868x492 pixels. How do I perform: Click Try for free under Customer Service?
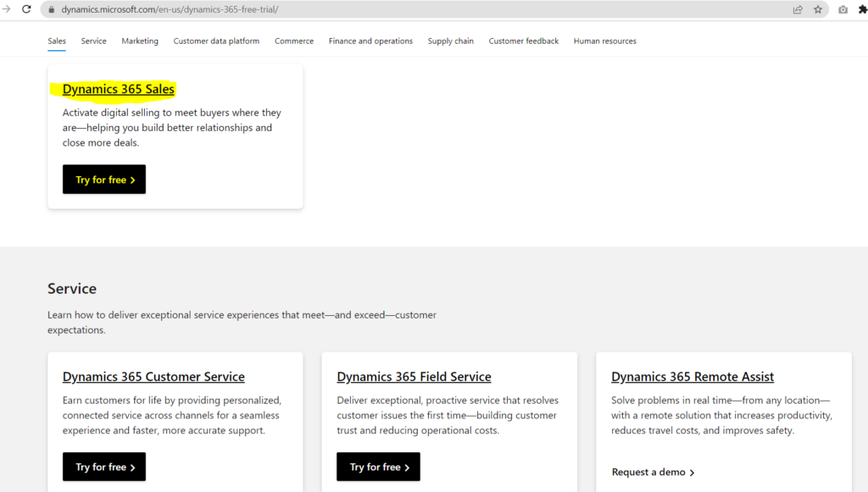[x=104, y=467]
